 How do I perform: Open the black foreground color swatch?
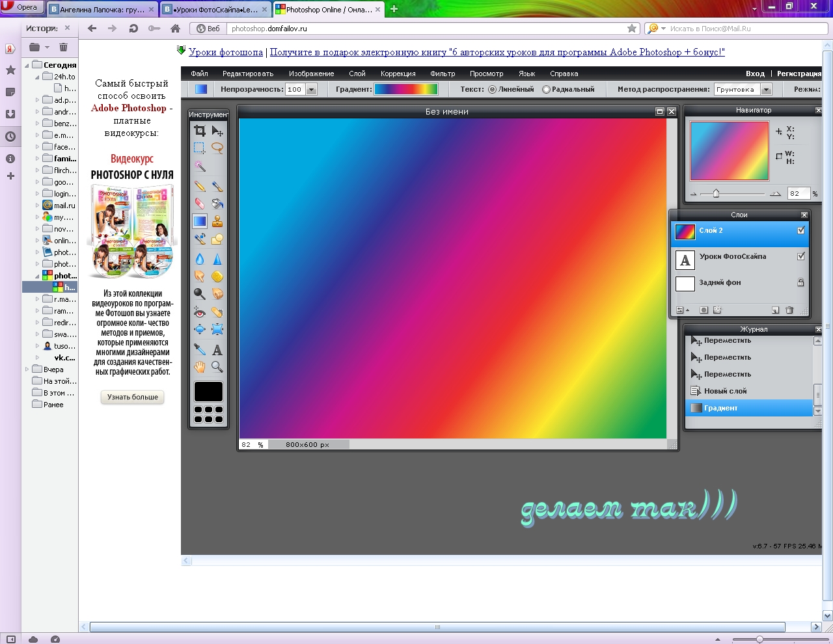tap(208, 392)
